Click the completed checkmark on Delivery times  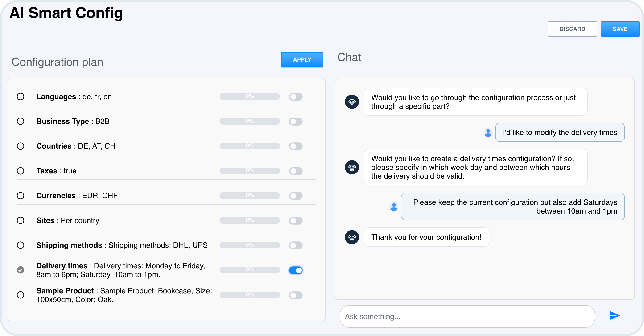tap(21, 270)
